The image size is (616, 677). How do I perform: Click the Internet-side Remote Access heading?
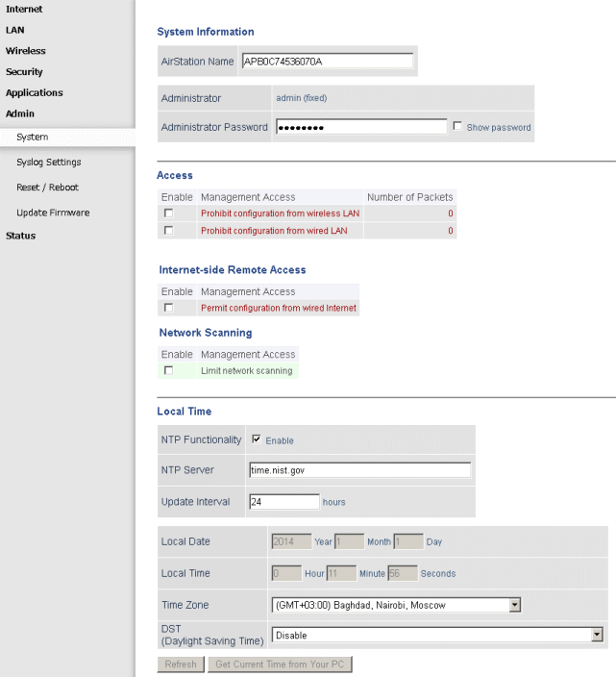(x=233, y=270)
